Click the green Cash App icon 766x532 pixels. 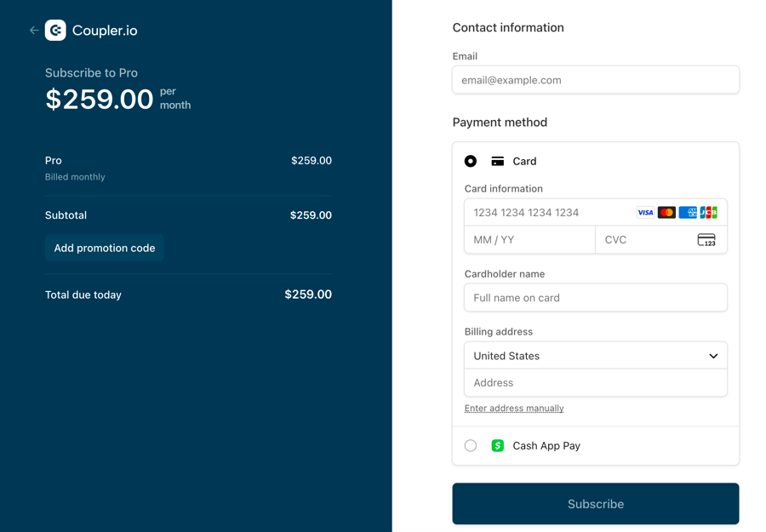(x=498, y=446)
